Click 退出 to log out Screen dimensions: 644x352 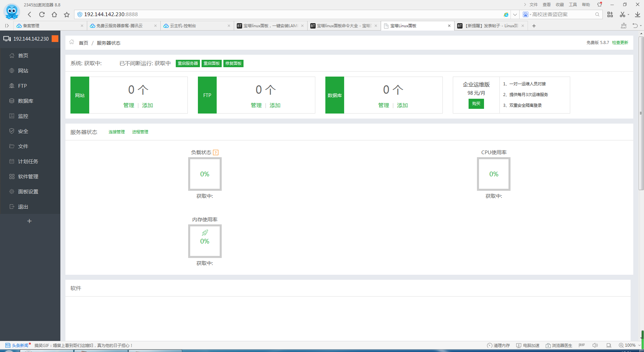point(30,207)
